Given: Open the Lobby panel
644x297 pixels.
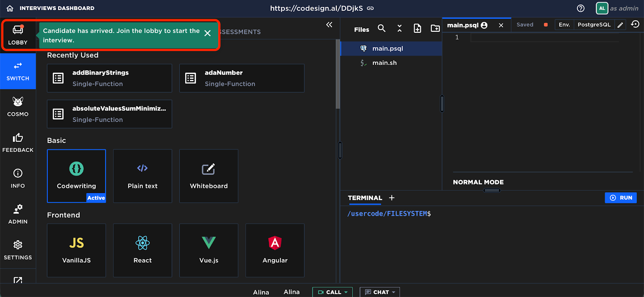Looking at the screenshot, I should (x=18, y=35).
